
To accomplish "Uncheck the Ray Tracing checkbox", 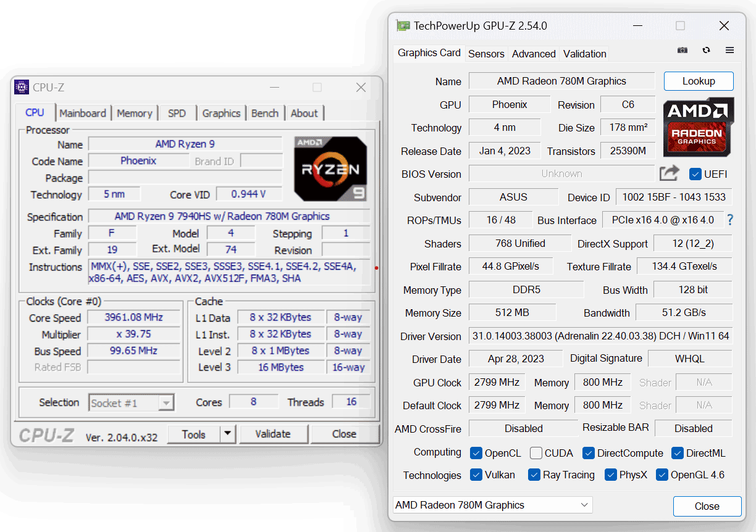I will (x=534, y=475).
